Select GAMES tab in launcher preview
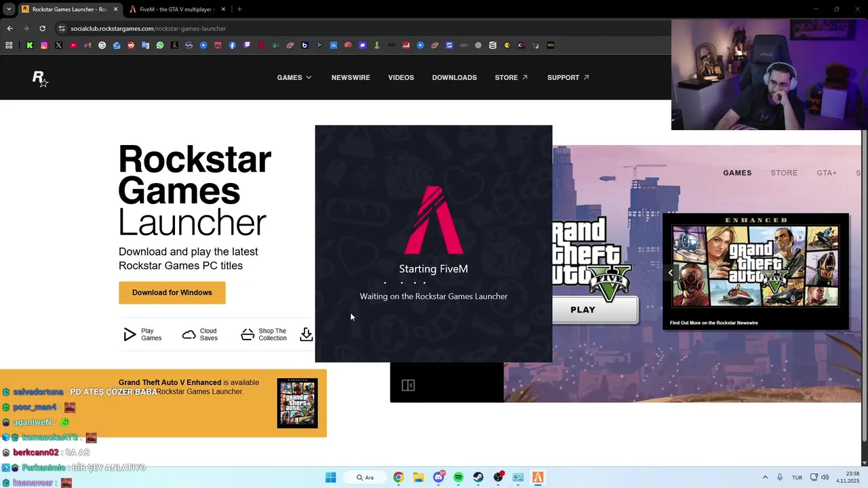This screenshot has height=488, width=868. point(737,173)
